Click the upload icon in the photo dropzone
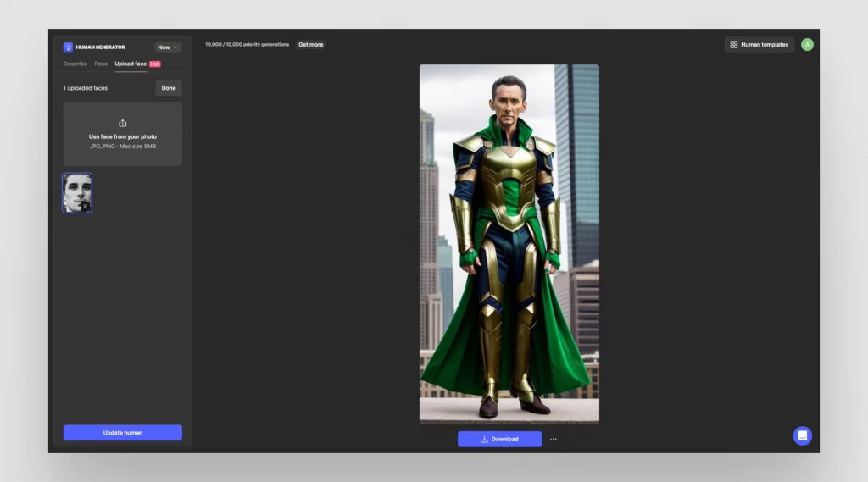 (122, 123)
